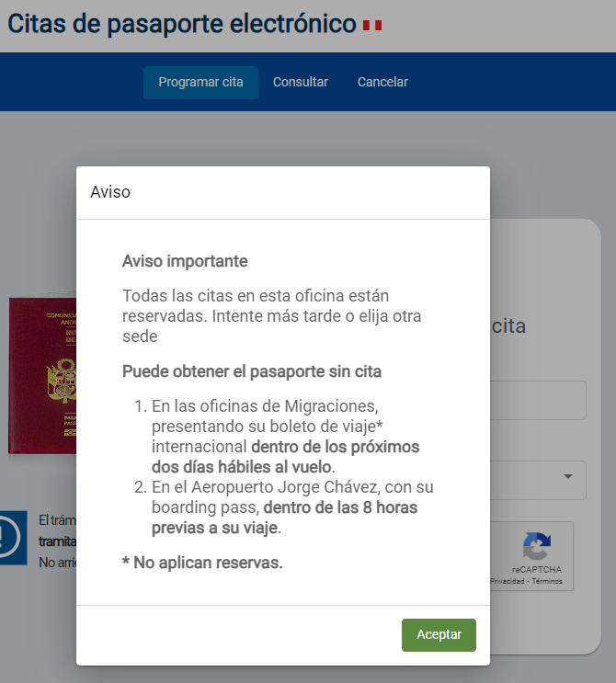Screen dimensions: 616x683
Task: Click the blue exclamation notice icon
Action: (x=13, y=538)
